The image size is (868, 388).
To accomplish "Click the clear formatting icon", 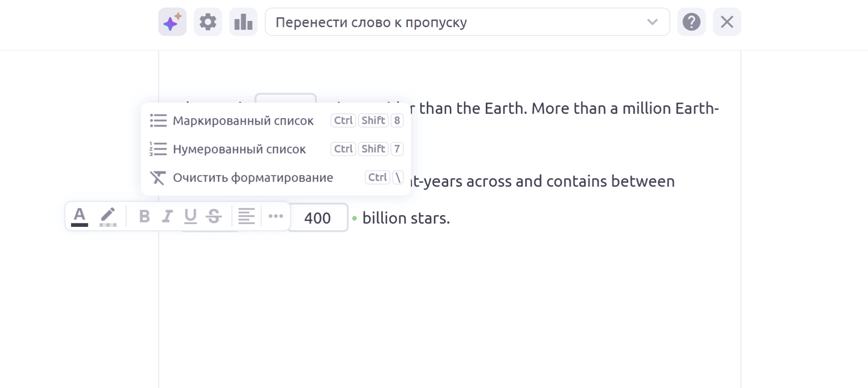I will [158, 178].
